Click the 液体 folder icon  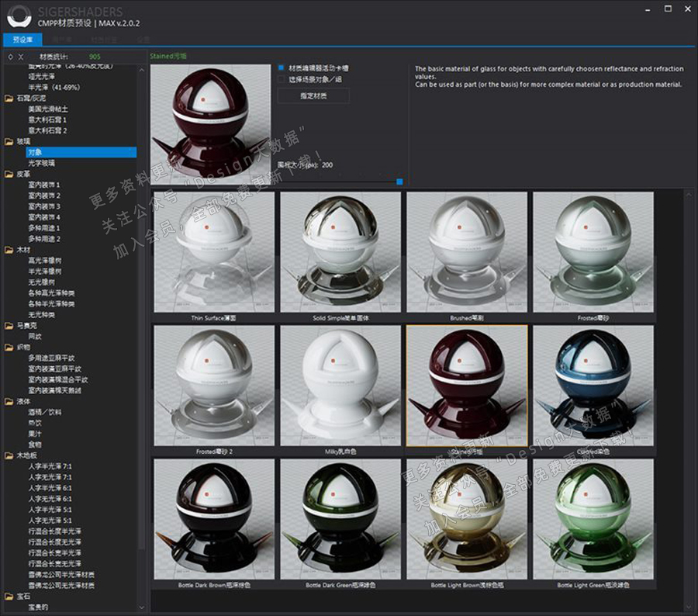[9, 402]
